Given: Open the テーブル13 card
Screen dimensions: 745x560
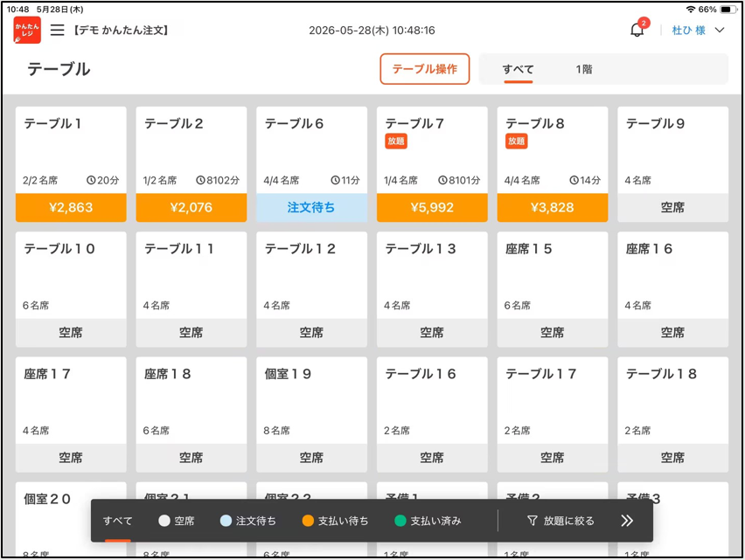Looking at the screenshot, I should pos(432,289).
